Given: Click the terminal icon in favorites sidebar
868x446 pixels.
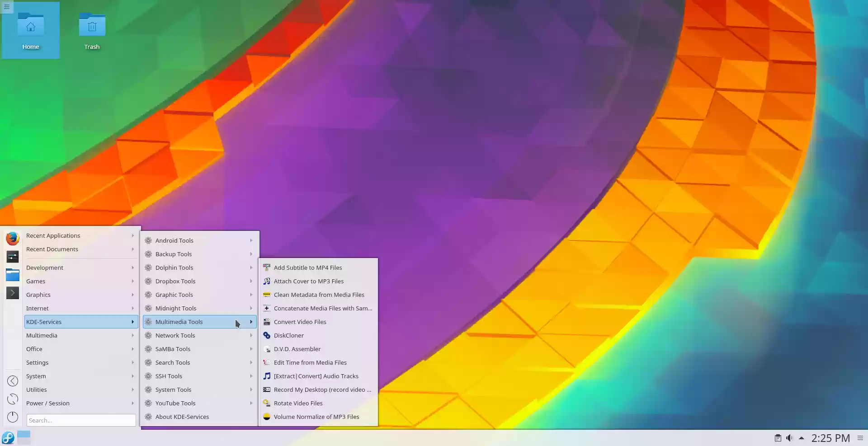Looking at the screenshot, I should [13, 293].
